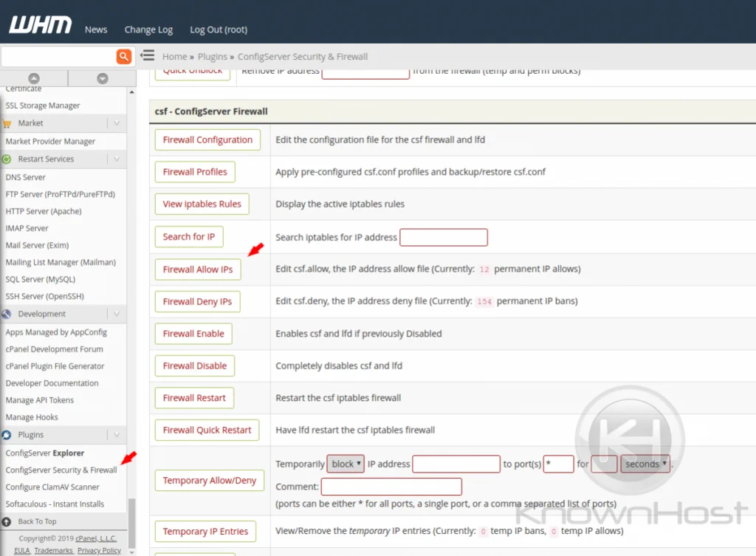Click Temporary IP Entries button
The image size is (756, 556).
tap(205, 532)
